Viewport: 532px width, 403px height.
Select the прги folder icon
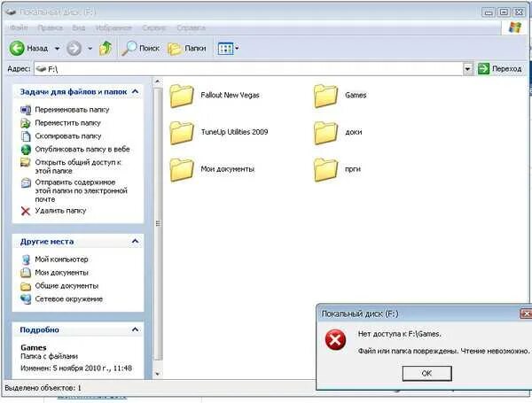[x=325, y=169]
